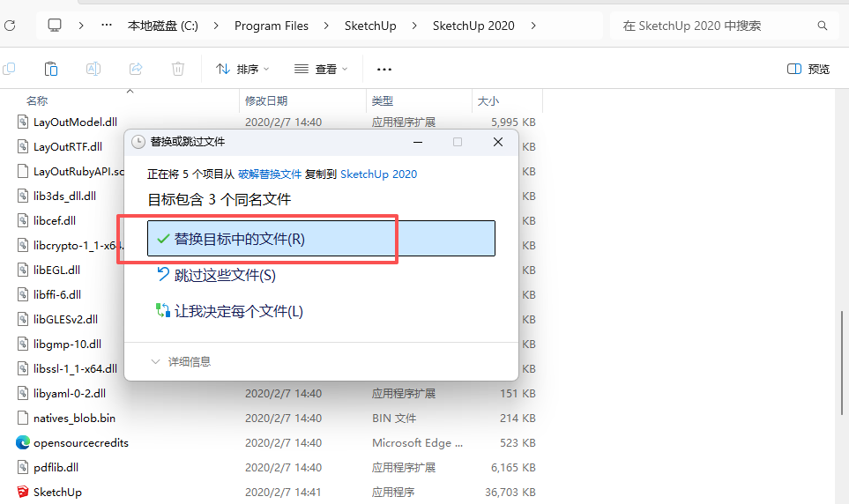Choose Let me decide for each file (L)
Viewport: 849px width, 504px height.
(229, 311)
